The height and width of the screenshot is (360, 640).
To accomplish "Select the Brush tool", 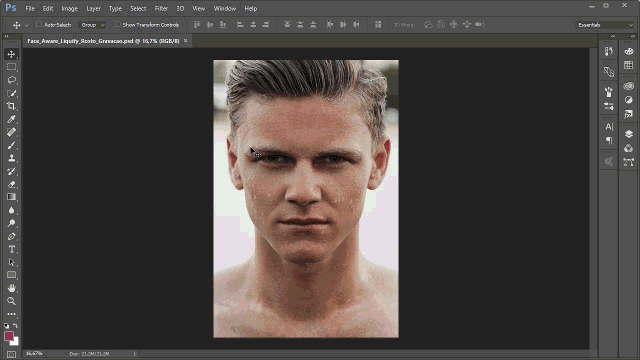I will click(x=11, y=145).
